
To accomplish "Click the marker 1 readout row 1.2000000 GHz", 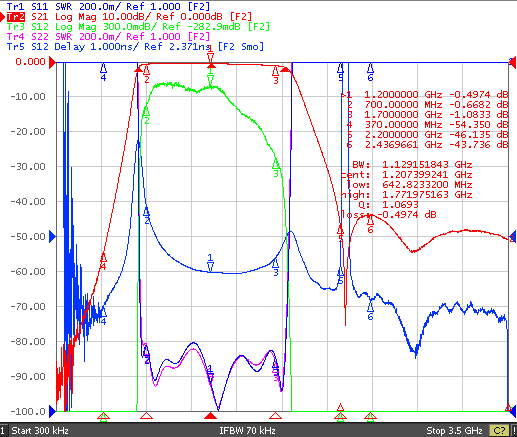I will coord(425,95).
